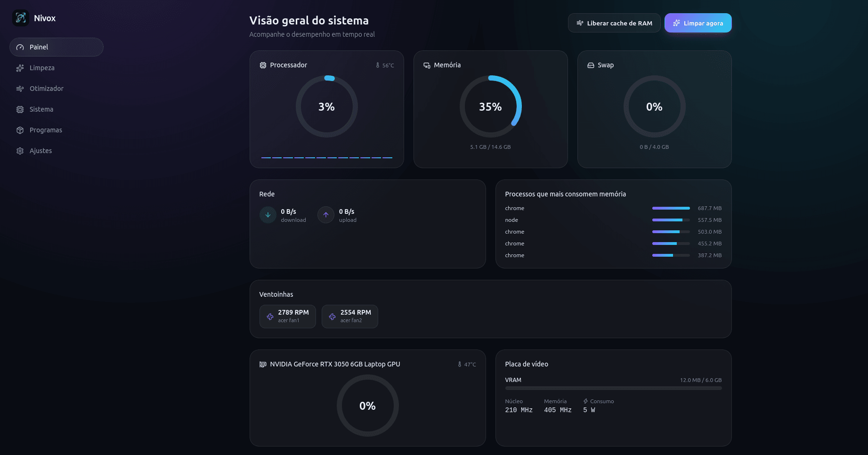Click the CPU history sparkline in Processador
The height and width of the screenshot is (455, 868).
point(327,157)
